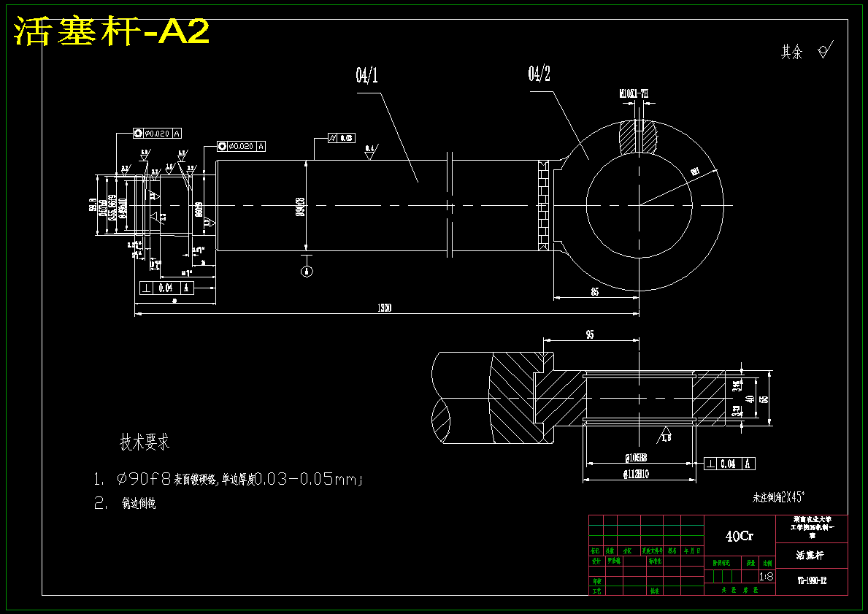The image size is (868, 614).
Task: Click the '技术要求' heading
Action: pyautogui.click(x=145, y=442)
